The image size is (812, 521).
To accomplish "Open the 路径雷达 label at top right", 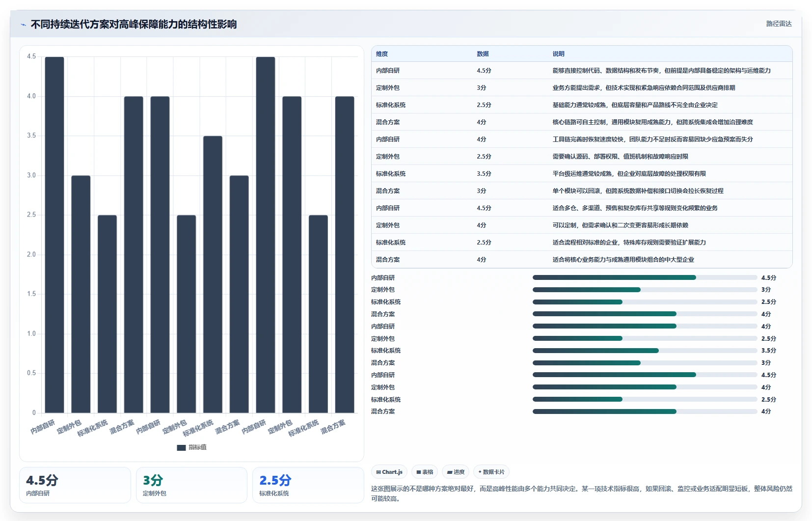I will click(779, 24).
